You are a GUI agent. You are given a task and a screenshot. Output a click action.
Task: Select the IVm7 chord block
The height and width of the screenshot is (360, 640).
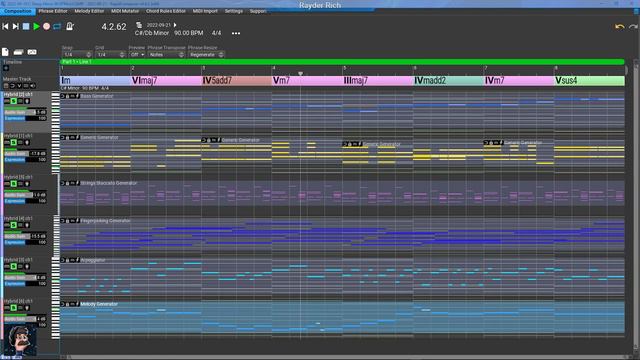coord(519,80)
